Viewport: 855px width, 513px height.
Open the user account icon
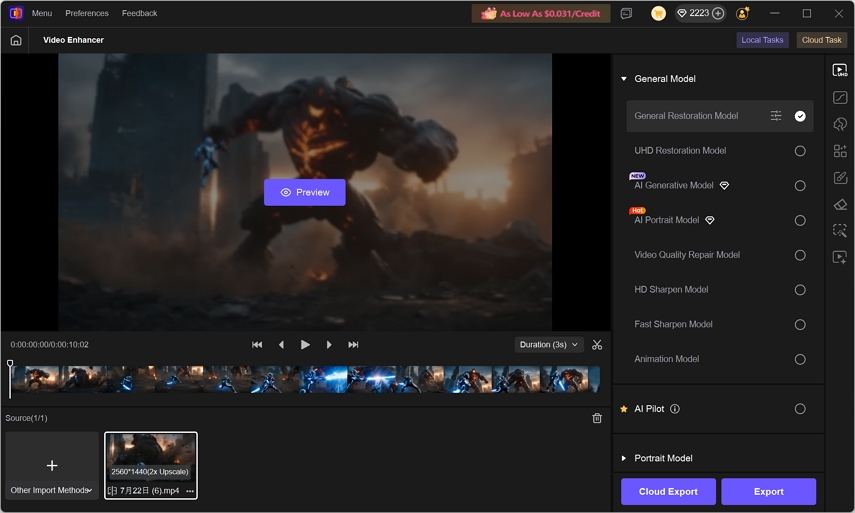742,13
